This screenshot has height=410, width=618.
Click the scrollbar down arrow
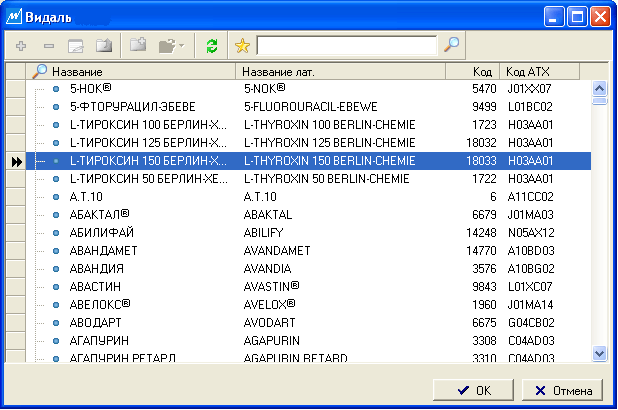point(599,353)
